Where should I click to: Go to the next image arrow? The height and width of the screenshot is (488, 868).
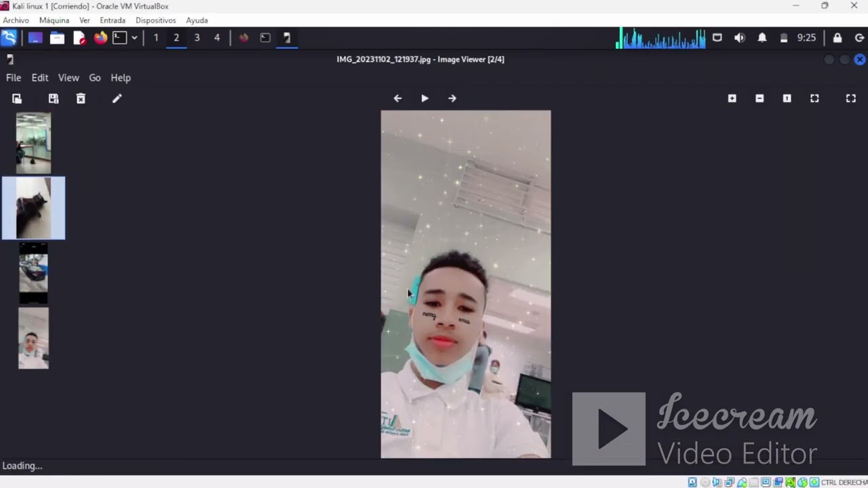[452, 98]
